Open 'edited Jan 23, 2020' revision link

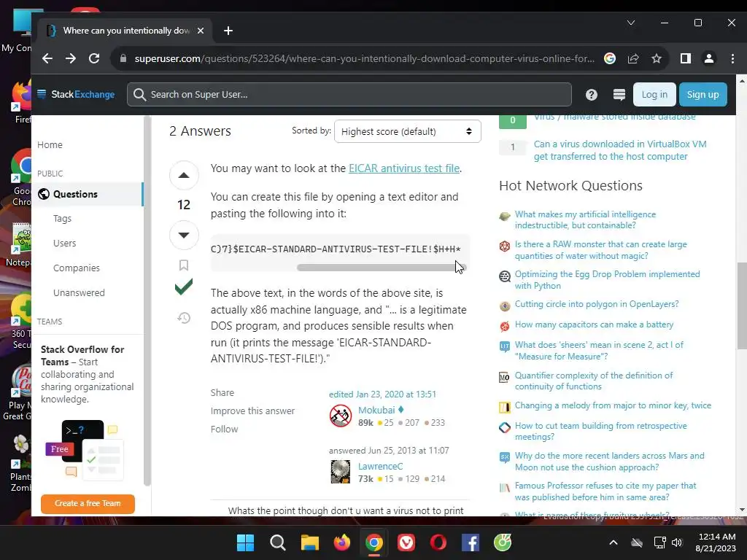[382, 394]
